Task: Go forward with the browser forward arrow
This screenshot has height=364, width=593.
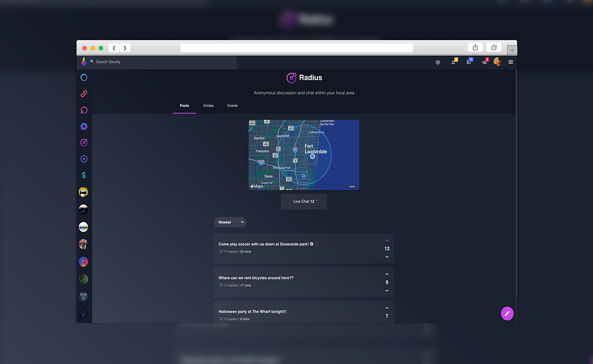Action: click(x=125, y=48)
